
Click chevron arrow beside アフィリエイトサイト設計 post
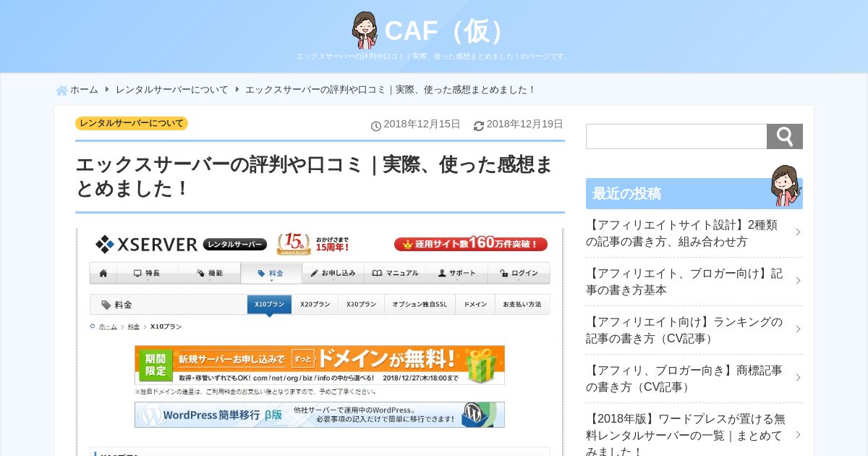pyautogui.click(x=798, y=232)
